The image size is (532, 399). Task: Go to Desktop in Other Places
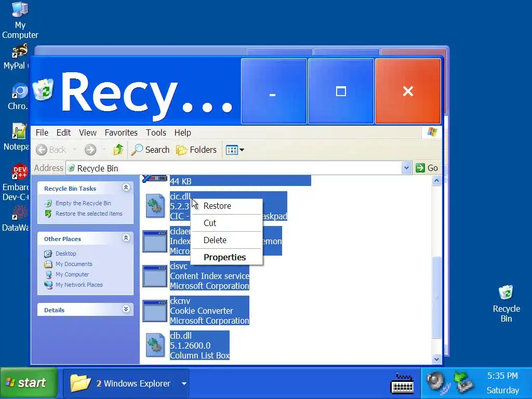pos(66,254)
